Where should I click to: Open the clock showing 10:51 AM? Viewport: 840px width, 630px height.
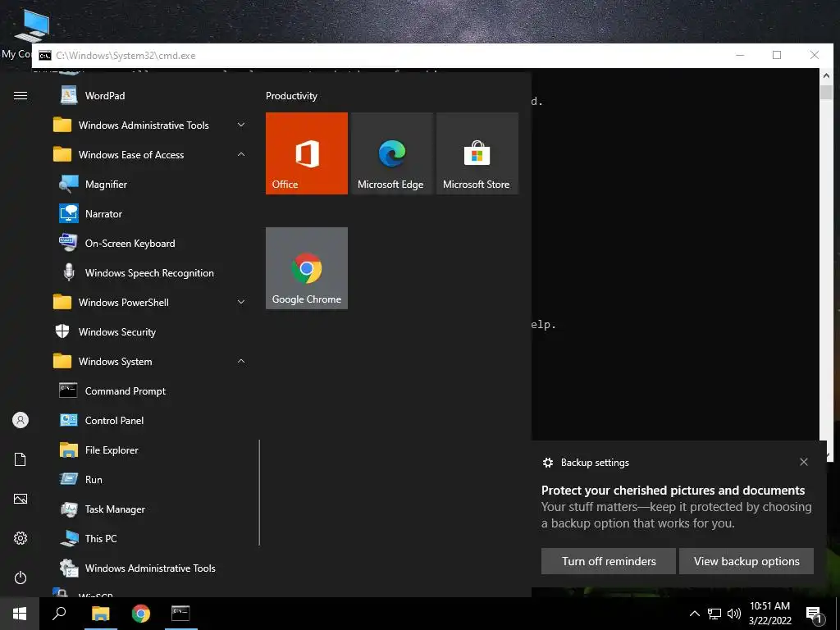tap(769, 614)
